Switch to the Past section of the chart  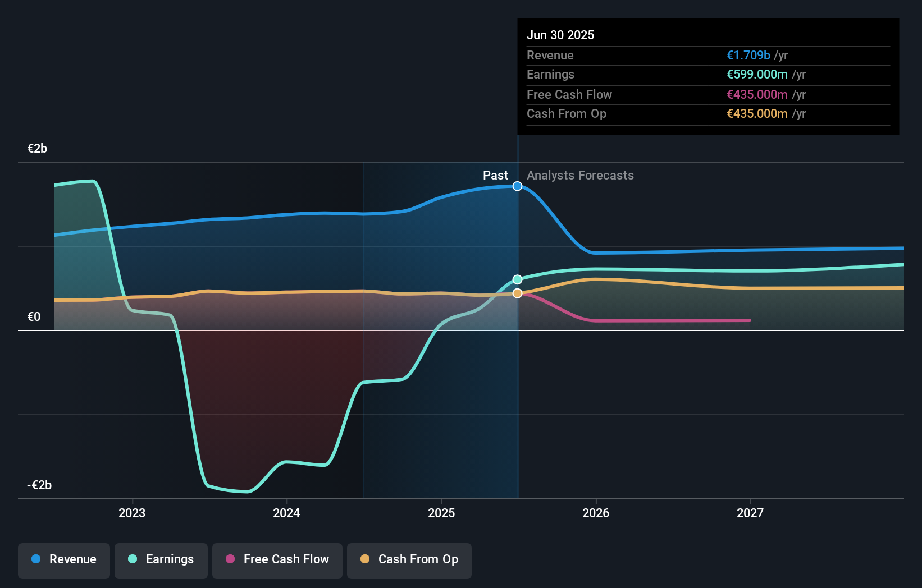tap(495, 176)
